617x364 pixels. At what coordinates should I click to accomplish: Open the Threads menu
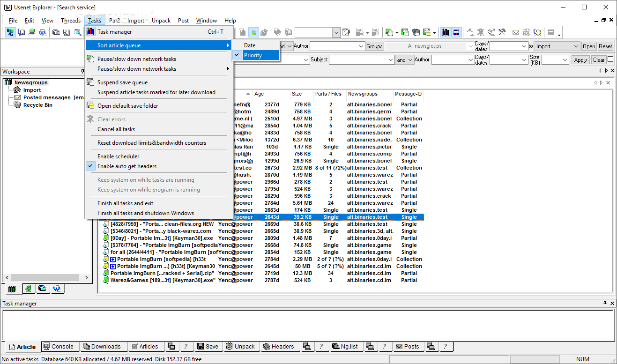(71, 20)
